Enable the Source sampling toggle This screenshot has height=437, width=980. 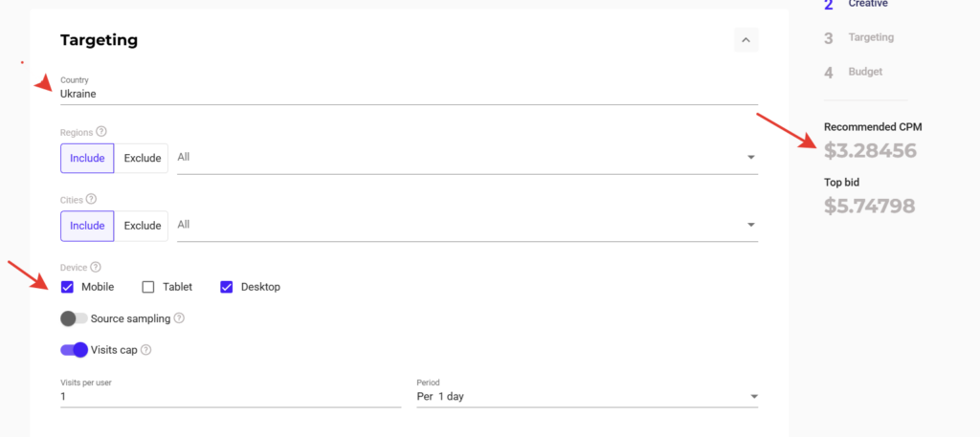click(x=74, y=318)
